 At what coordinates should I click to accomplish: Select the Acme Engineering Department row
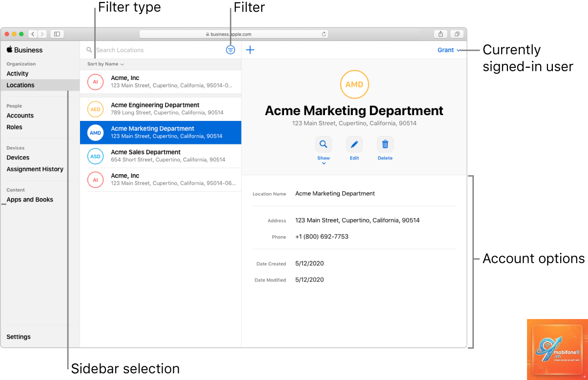tap(161, 109)
